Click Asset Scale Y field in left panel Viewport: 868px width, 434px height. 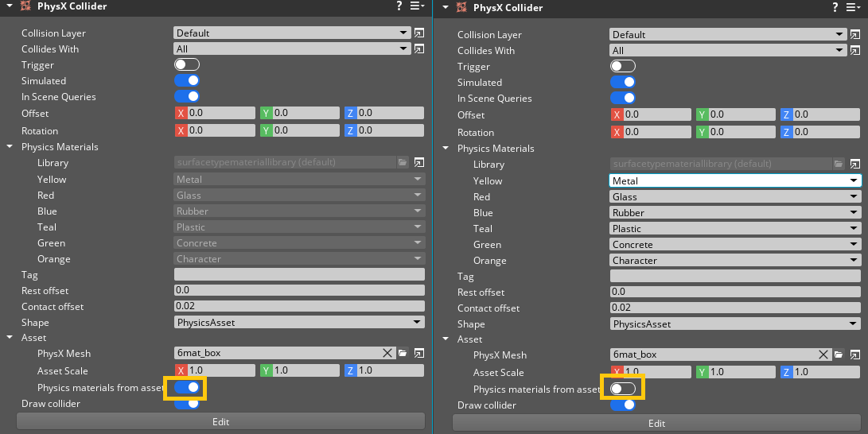point(300,370)
